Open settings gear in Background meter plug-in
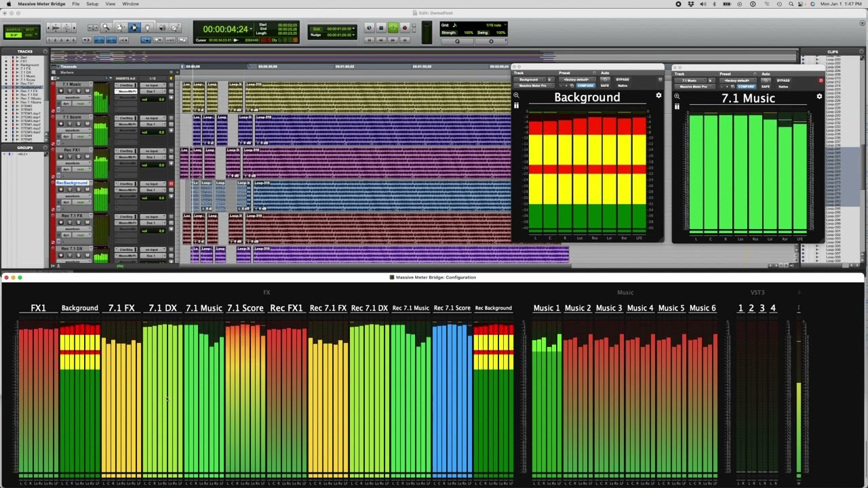 658,96
